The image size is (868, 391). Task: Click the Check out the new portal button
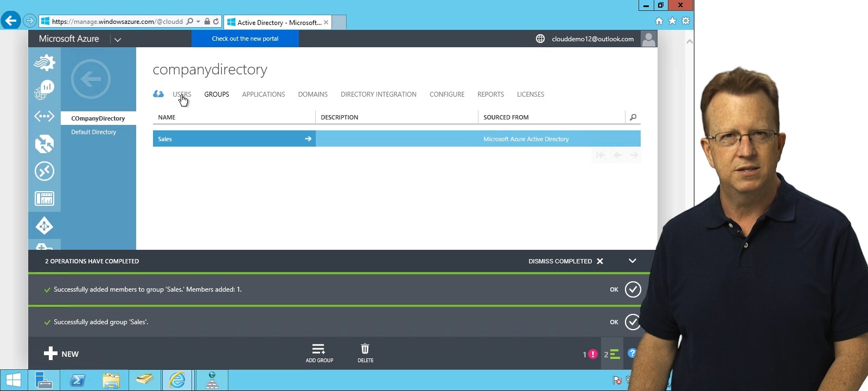tap(245, 39)
